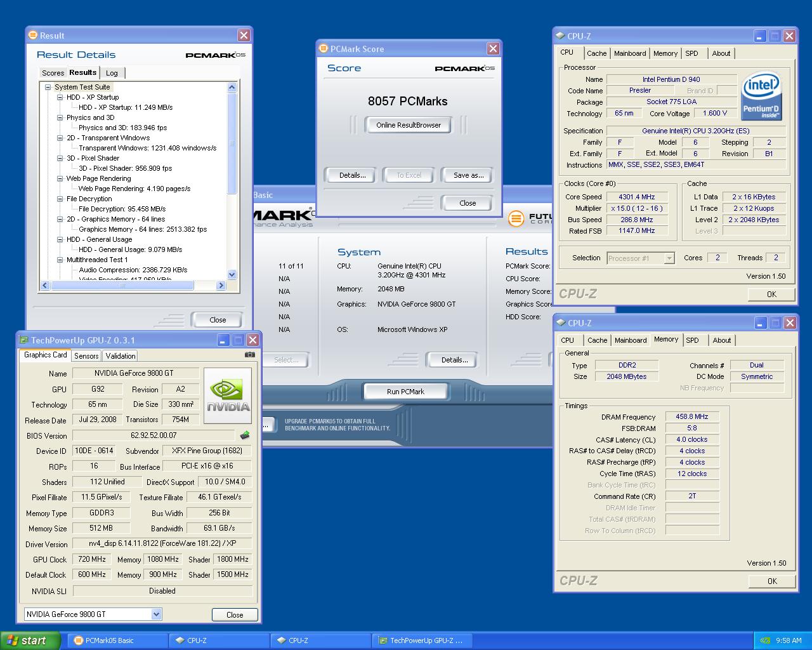Collapse the File Decryption node
Image resolution: width=812 pixels, height=650 pixels.
click(60, 199)
